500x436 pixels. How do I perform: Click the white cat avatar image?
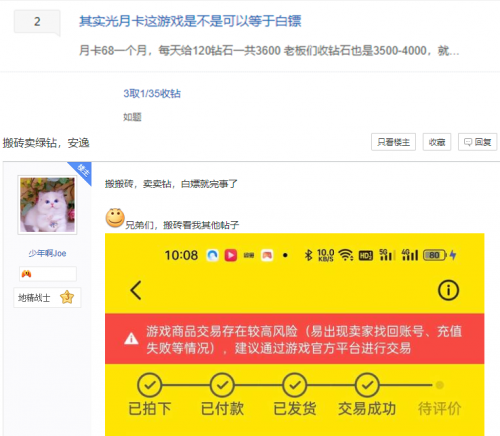[x=47, y=205]
